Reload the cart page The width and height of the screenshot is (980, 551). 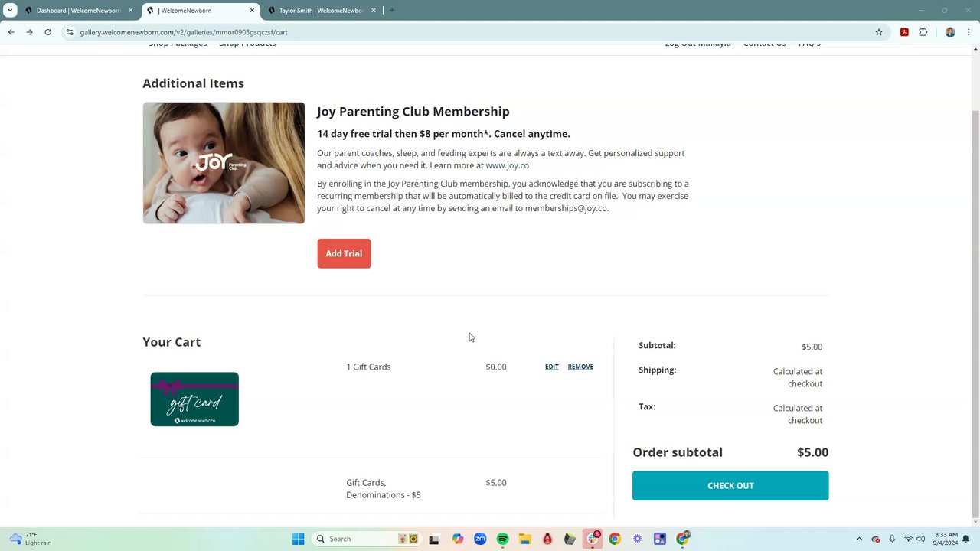pos(47,32)
